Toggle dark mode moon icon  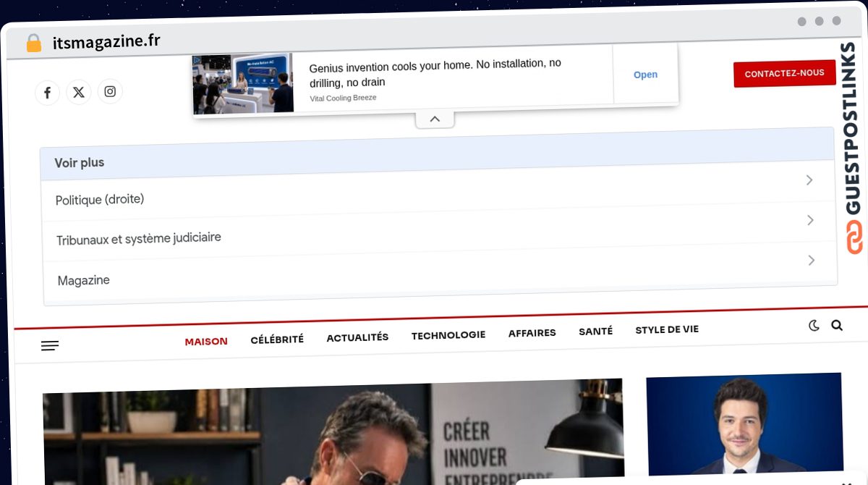tap(814, 326)
